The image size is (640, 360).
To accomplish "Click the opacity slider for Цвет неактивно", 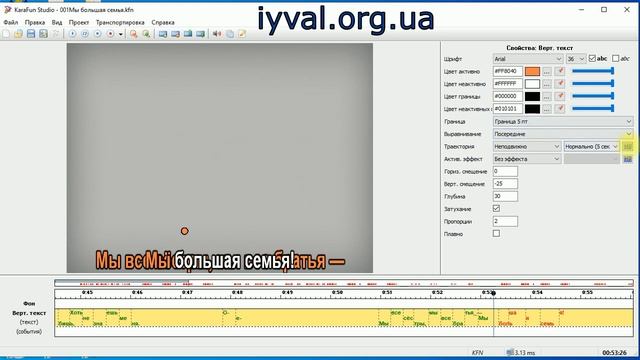I will click(593, 84).
